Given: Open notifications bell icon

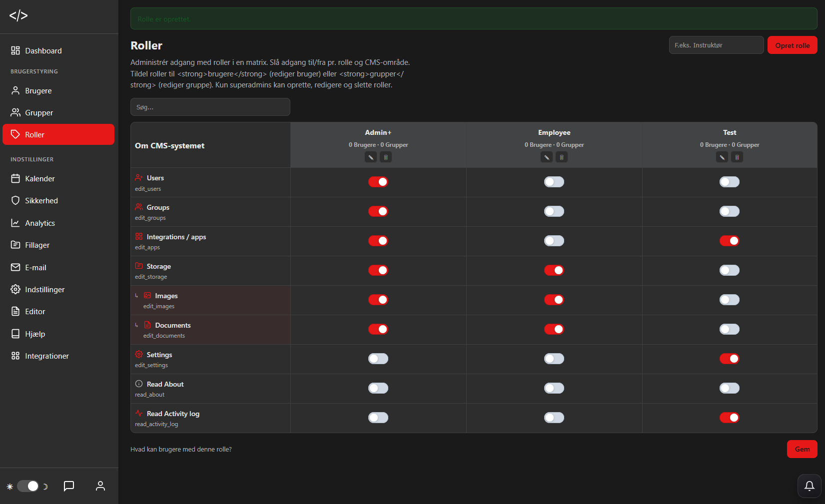Looking at the screenshot, I should tap(810, 486).
